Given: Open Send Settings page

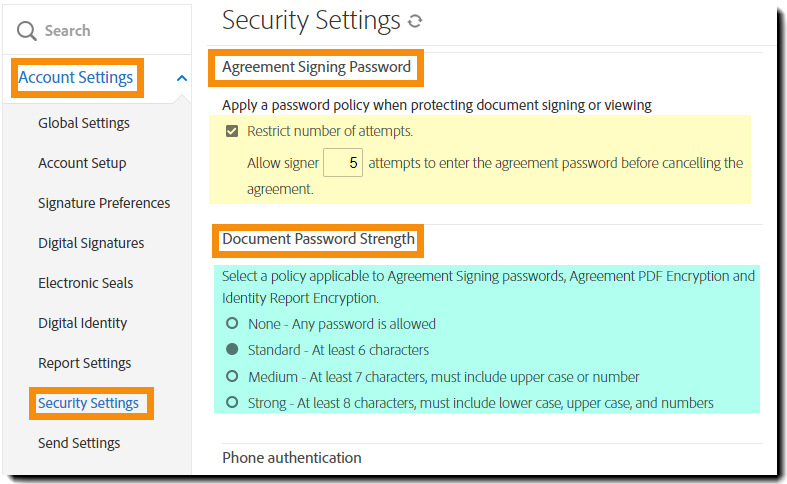Looking at the screenshot, I should [x=79, y=443].
